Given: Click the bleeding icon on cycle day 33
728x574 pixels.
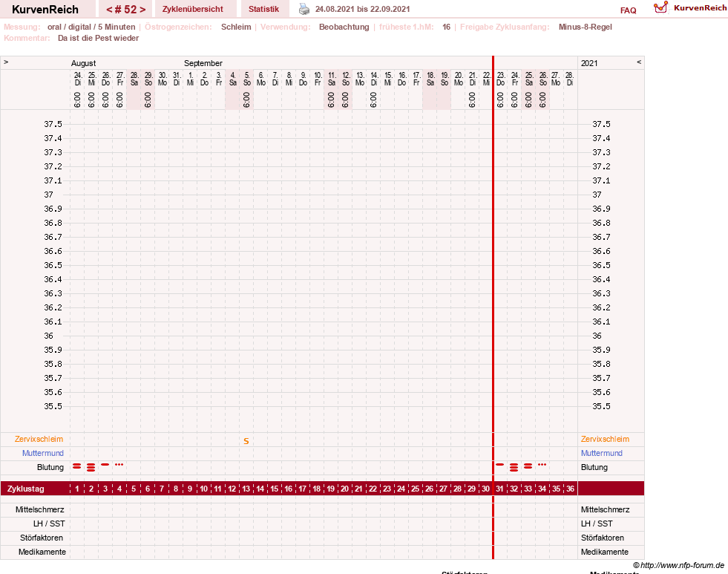Looking at the screenshot, I should (x=528, y=466).
